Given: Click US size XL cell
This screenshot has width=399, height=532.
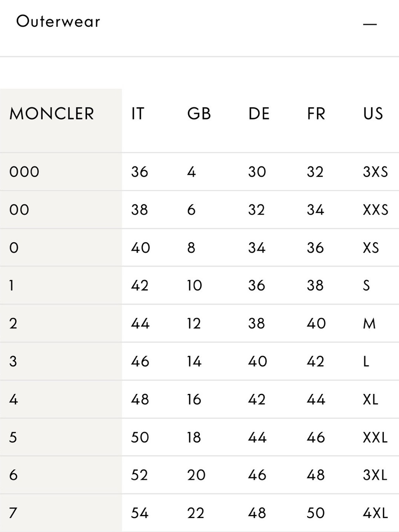Looking at the screenshot, I should [x=370, y=399].
